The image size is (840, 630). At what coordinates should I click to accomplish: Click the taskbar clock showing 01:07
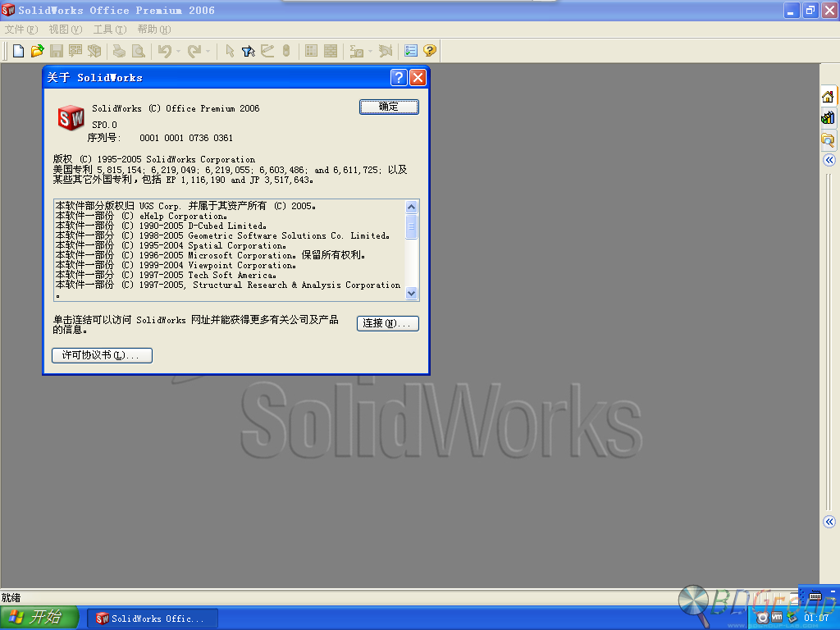pos(816,618)
